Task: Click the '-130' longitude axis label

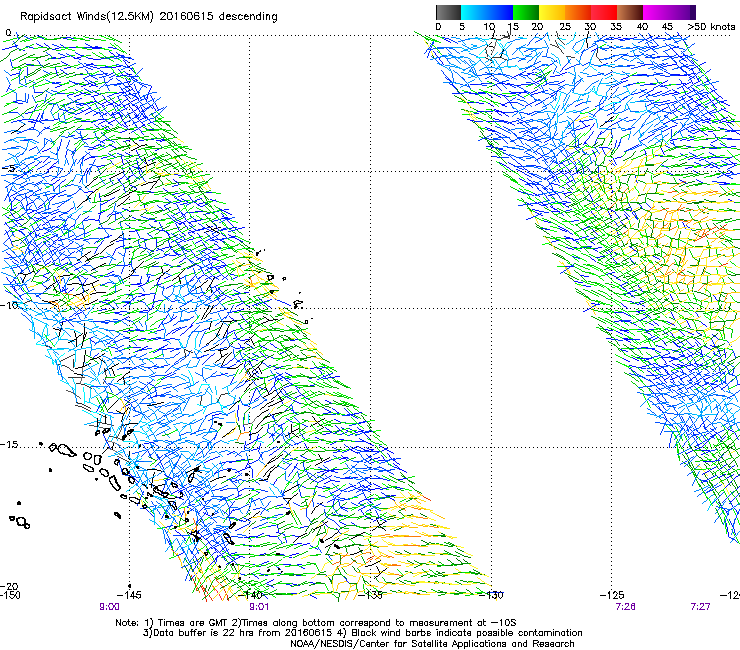Action: [491, 595]
